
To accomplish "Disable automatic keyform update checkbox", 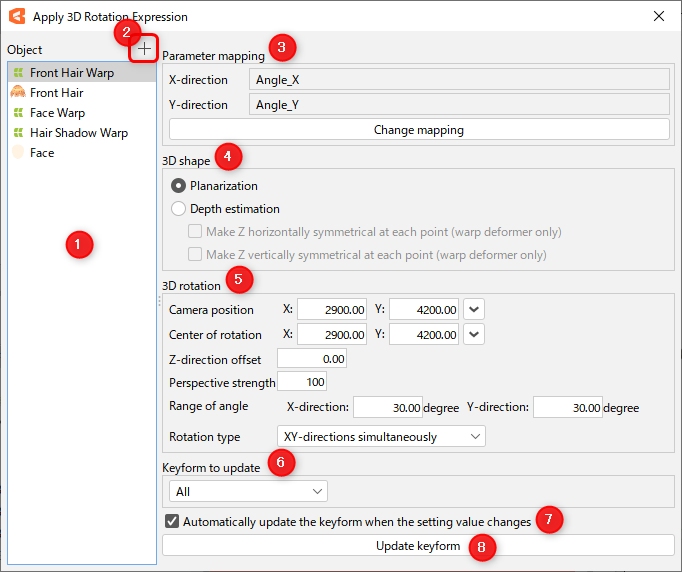I will (x=172, y=521).
